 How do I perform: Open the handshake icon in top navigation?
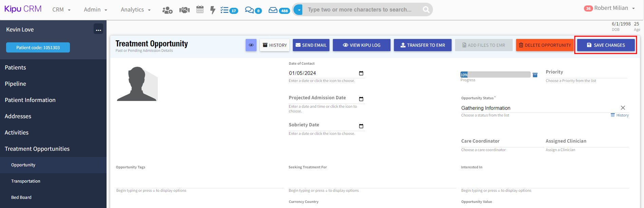click(184, 10)
